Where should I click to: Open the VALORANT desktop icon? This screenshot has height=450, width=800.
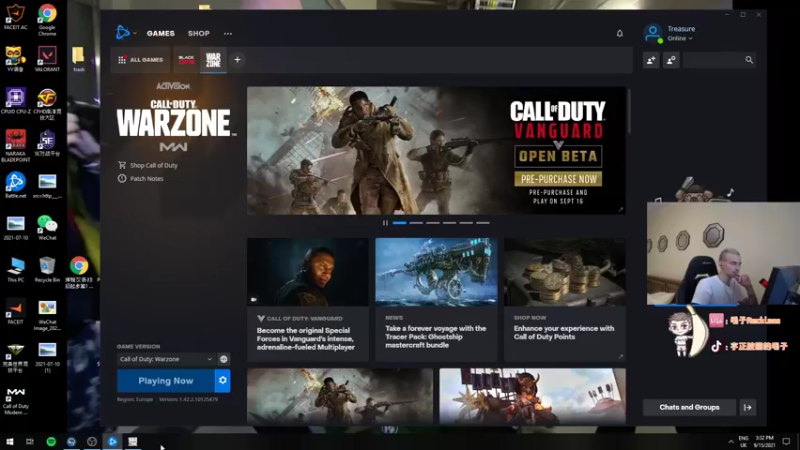[x=47, y=59]
